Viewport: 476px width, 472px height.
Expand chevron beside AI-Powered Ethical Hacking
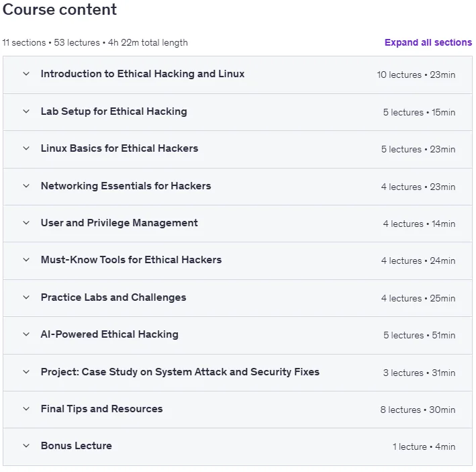[x=26, y=334]
